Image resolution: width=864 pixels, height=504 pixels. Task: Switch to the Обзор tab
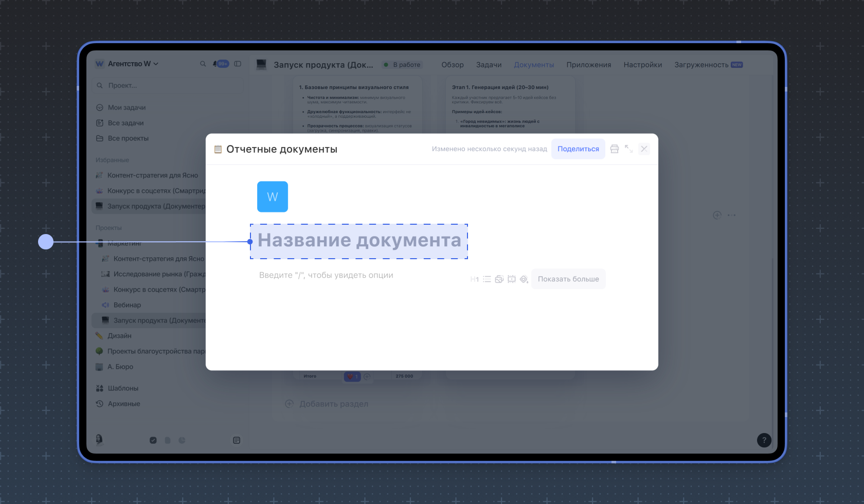[x=452, y=65]
